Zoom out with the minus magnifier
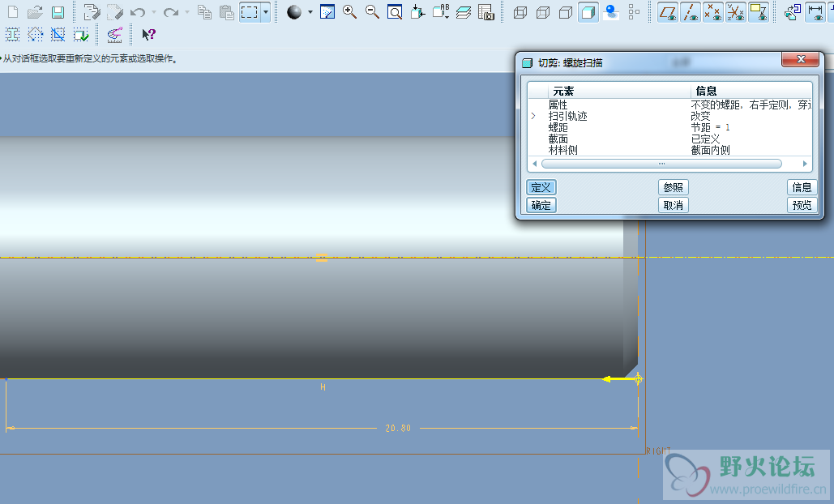This screenshot has height=504, width=834. (x=372, y=11)
